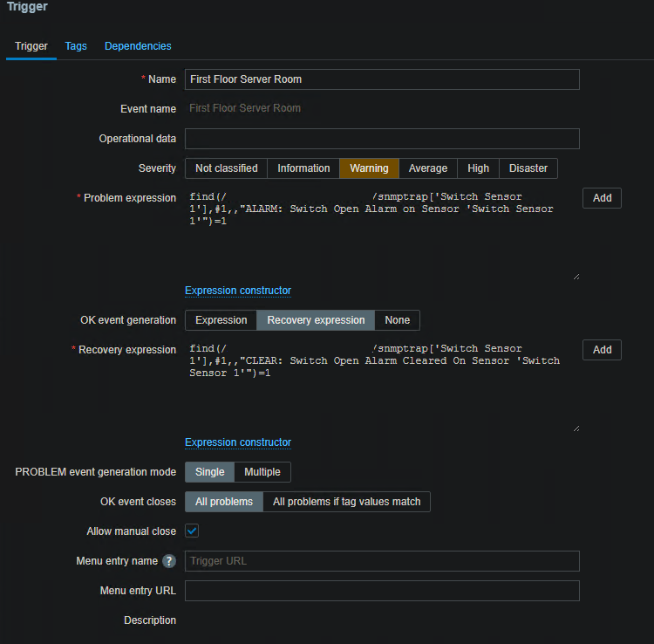
Task: Toggle the Allow manual close checkbox
Action: pos(192,531)
